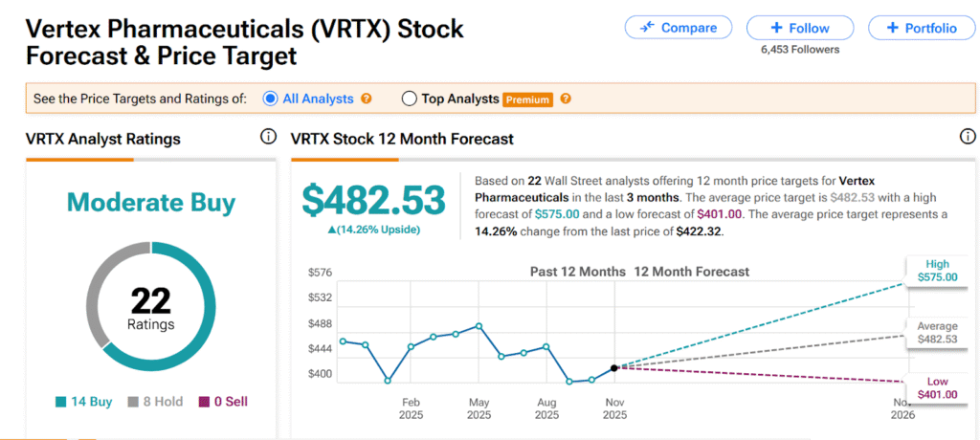The height and width of the screenshot is (440, 980).
Task: Add VRTX to Portfolio
Action: tap(916, 28)
